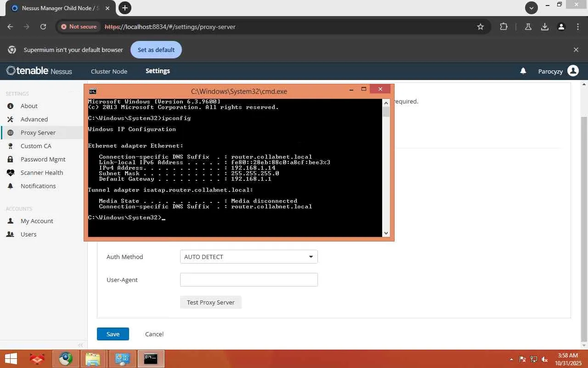Save the proxy server settings
Viewport: 588px width, 368px height.
[113, 334]
